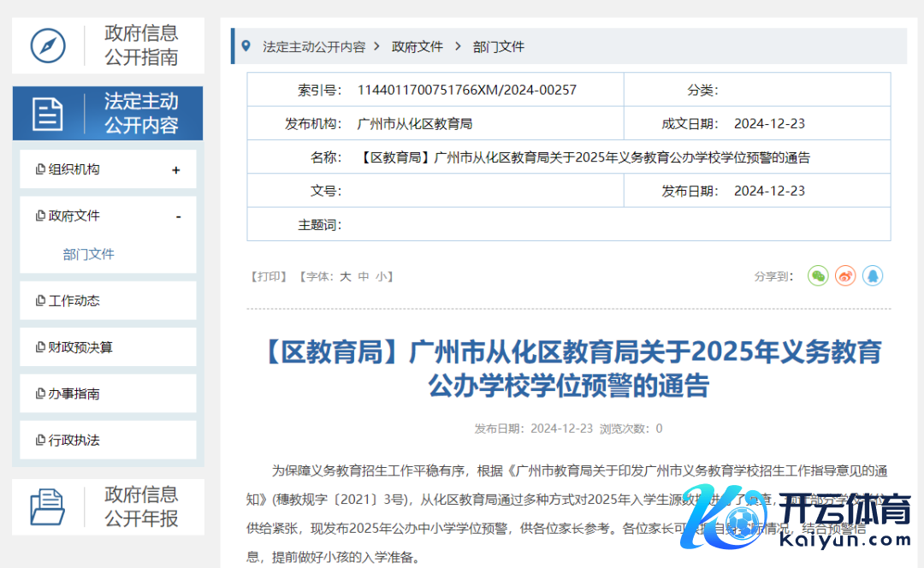Share article via Weibo icon
Screen dimensions: 924x568
point(845,276)
